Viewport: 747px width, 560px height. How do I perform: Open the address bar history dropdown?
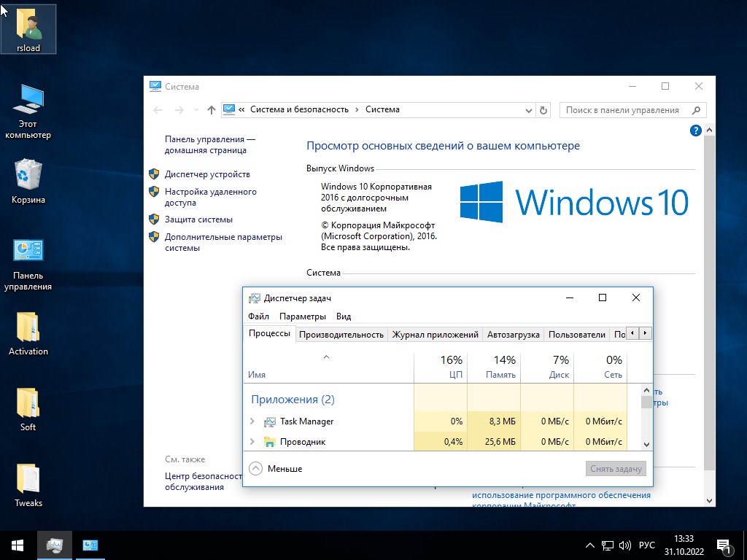pyautogui.click(x=529, y=110)
